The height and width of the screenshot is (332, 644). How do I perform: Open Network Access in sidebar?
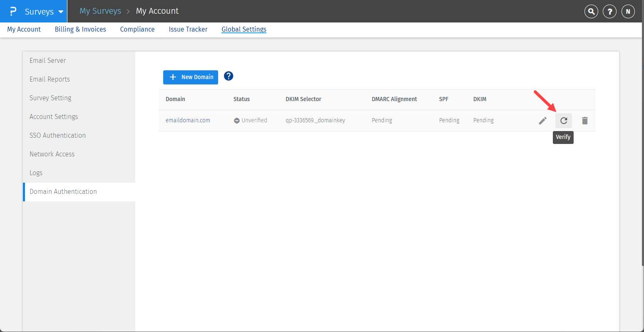(x=52, y=154)
